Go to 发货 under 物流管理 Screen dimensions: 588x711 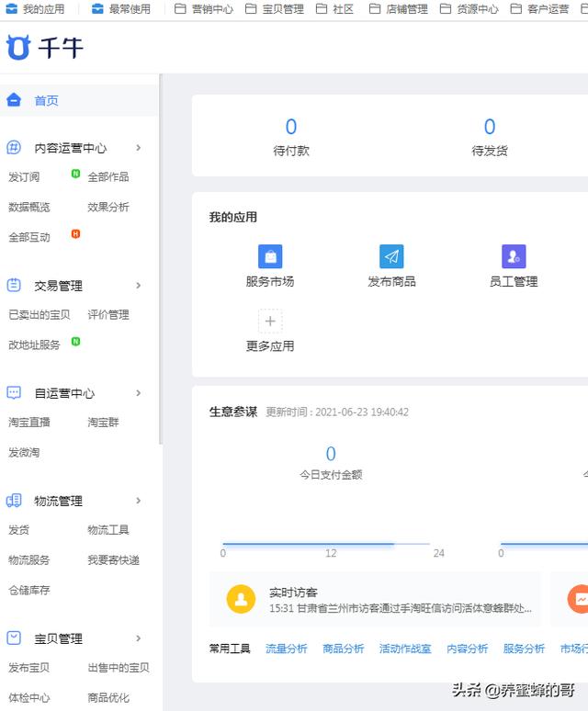(18, 530)
